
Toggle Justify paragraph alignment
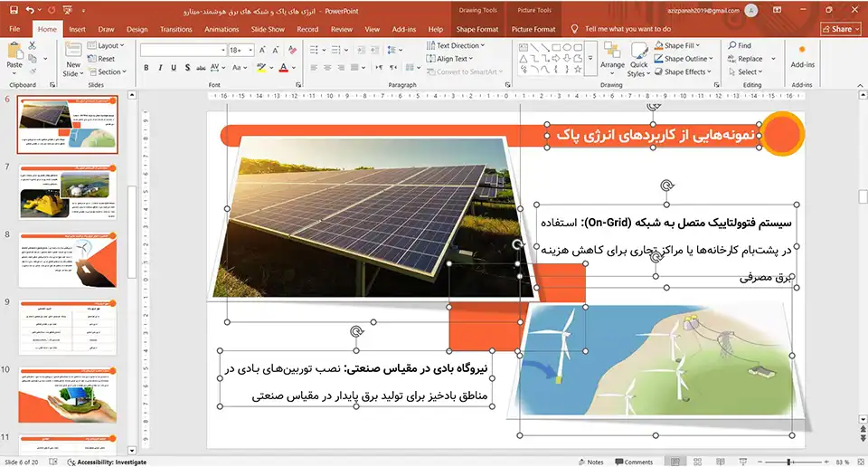pos(354,68)
